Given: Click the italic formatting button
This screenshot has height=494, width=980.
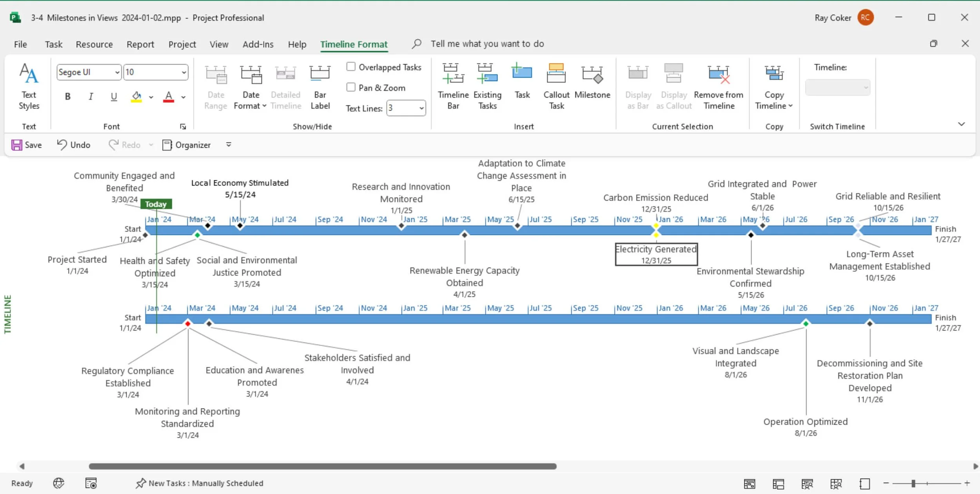Looking at the screenshot, I should point(91,96).
